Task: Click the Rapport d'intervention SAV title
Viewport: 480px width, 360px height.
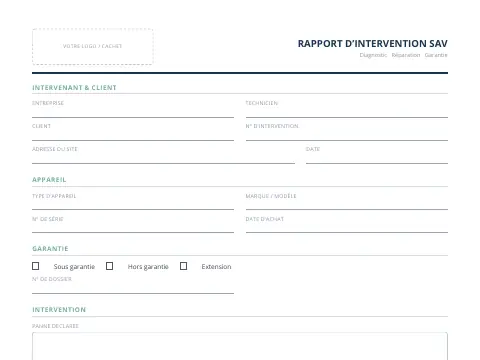Action: coord(372,44)
